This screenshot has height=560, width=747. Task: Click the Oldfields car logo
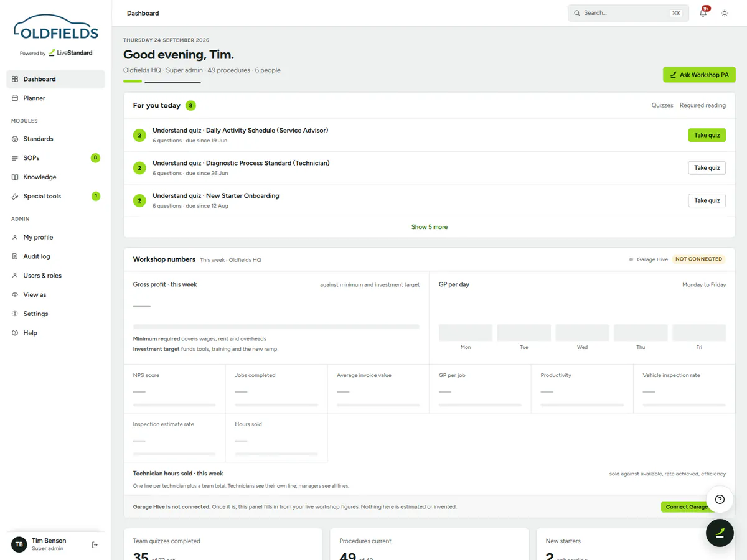tap(56, 28)
